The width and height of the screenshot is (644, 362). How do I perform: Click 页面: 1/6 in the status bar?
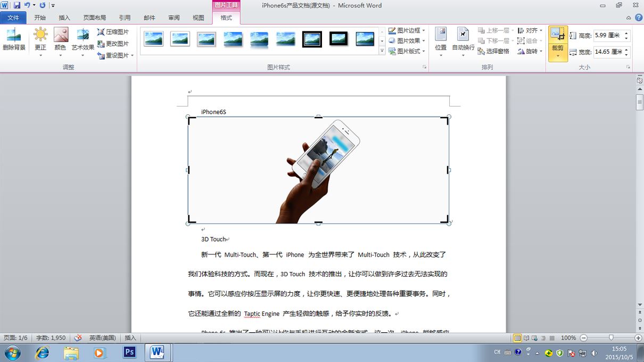pyautogui.click(x=15, y=338)
